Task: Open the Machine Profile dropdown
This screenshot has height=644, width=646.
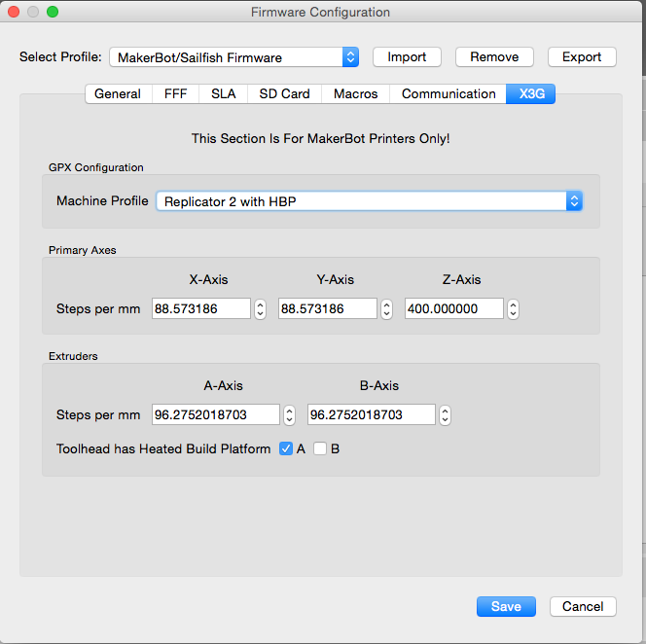Action: tap(369, 201)
